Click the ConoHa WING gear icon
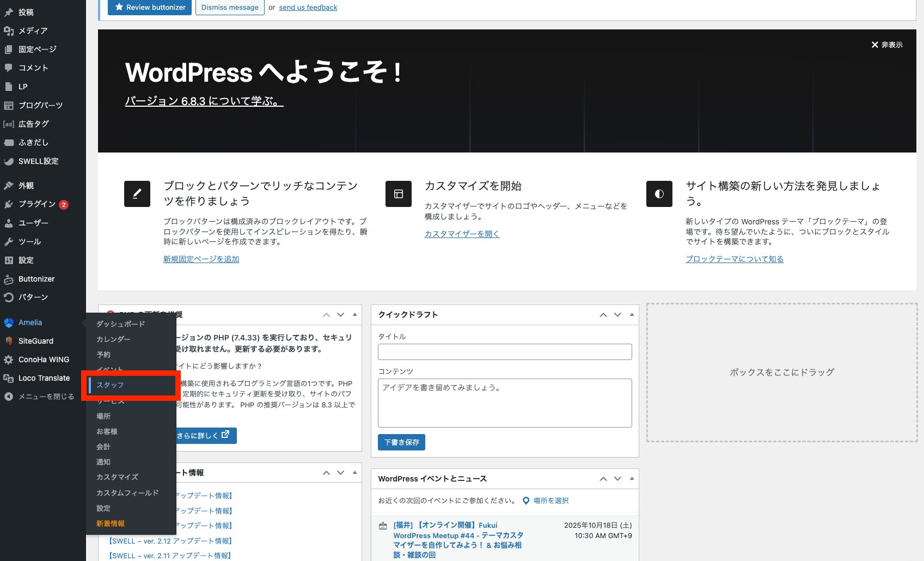Screen dimensions: 924x561 (9, 359)
